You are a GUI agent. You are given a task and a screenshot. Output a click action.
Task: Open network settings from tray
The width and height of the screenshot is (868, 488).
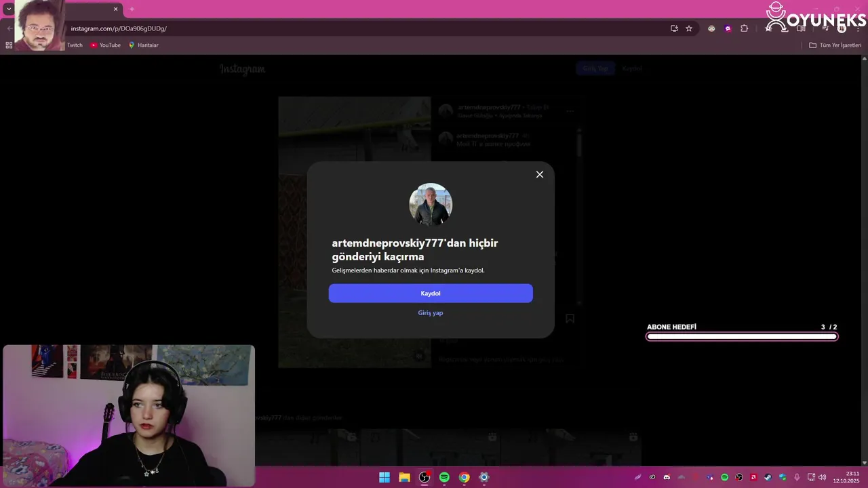click(x=811, y=477)
